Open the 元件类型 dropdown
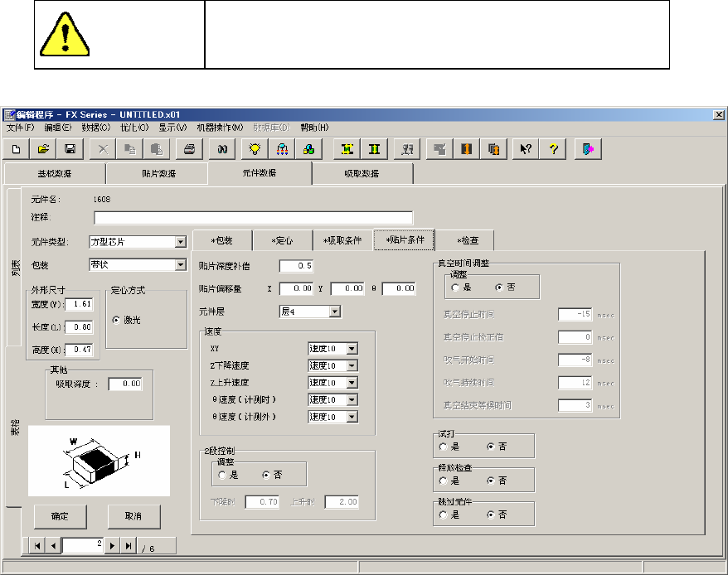 click(x=181, y=243)
